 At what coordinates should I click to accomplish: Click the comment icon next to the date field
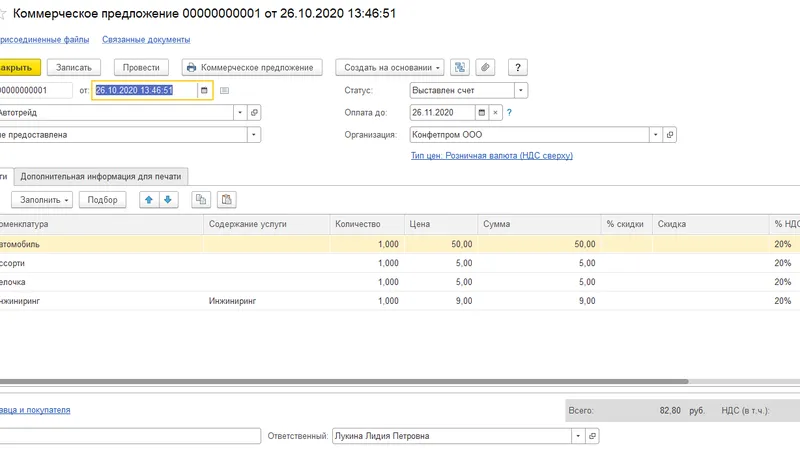(224, 90)
